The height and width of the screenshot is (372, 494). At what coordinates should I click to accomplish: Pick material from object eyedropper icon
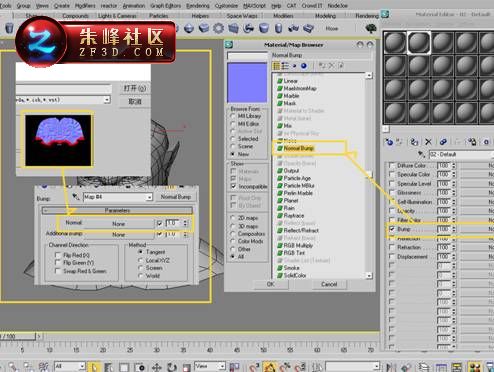coord(422,154)
